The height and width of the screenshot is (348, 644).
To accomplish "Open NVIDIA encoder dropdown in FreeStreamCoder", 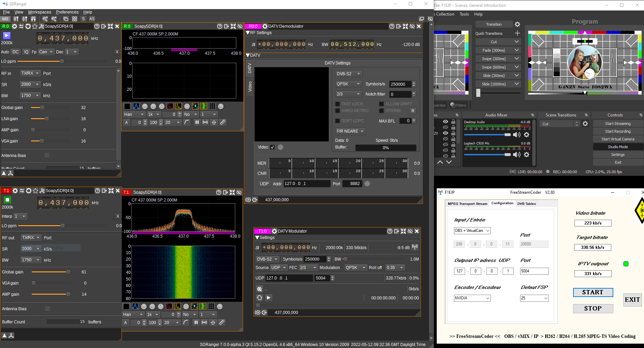I will pos(472,298).
